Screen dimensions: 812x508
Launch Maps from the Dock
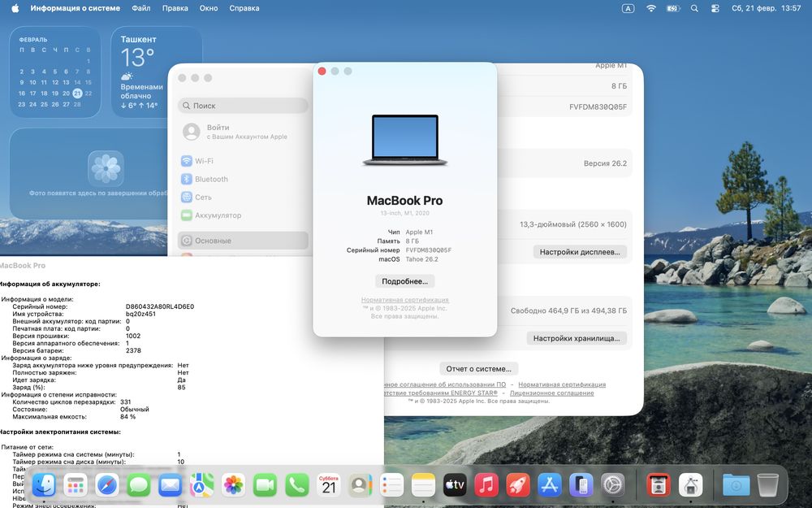(x=202, y=485)
